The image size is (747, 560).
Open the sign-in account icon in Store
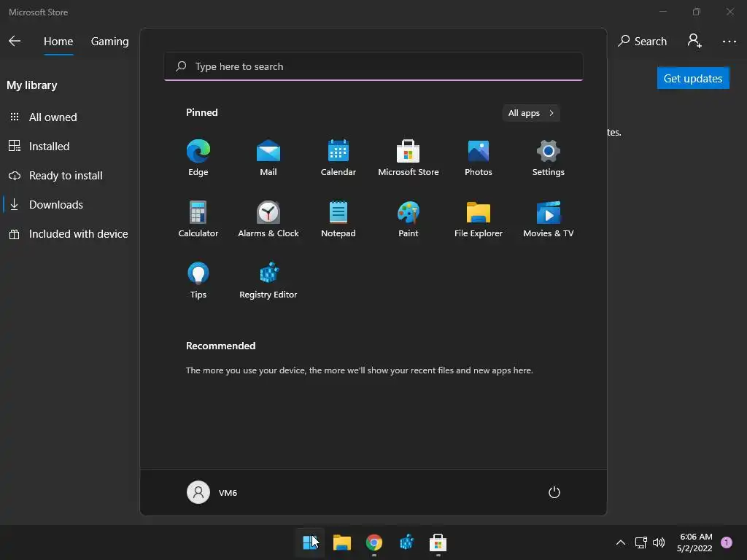click(x=694, y=41)
